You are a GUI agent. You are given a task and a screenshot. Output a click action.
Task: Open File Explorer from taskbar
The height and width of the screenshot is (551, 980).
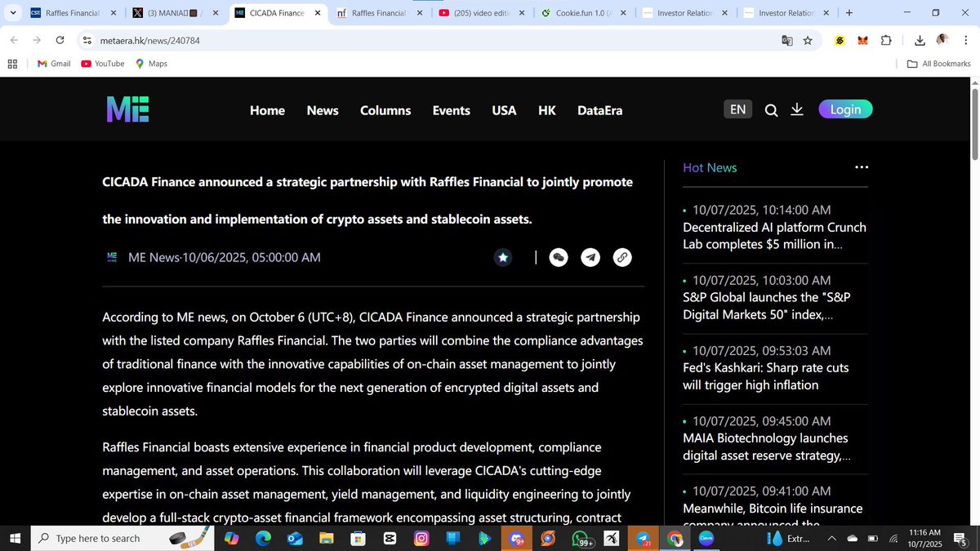[327, 539]
